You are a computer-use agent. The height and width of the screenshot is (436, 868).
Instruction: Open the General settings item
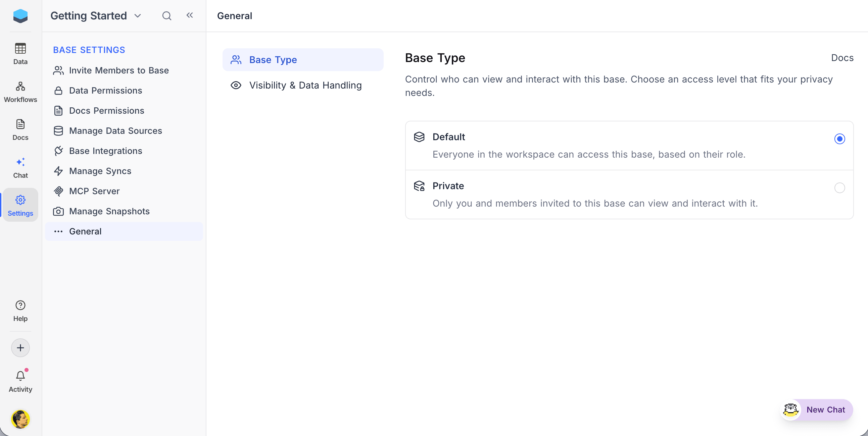tap(85, 231)
